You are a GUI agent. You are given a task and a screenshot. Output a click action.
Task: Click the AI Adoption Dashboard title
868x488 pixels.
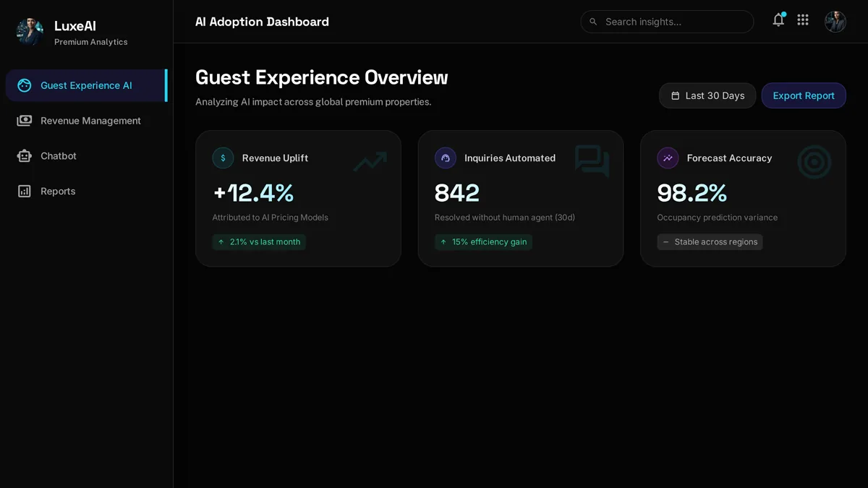pyautogui.click(x=262, y=22)
